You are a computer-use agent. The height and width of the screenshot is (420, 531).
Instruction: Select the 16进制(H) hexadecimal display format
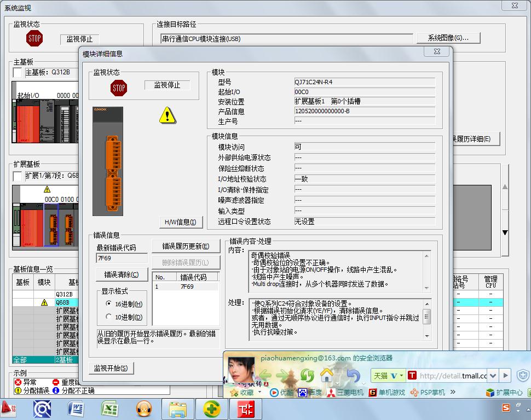(x=108, y=304)
